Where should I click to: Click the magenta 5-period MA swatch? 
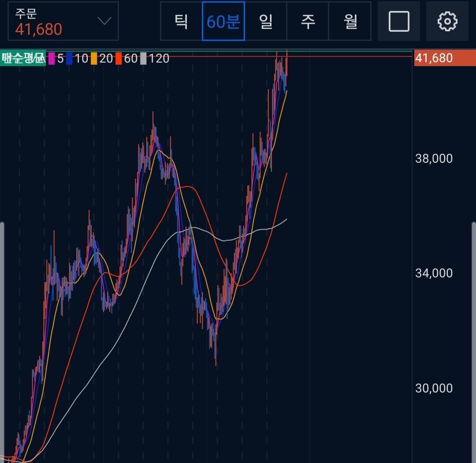[52, 58]
